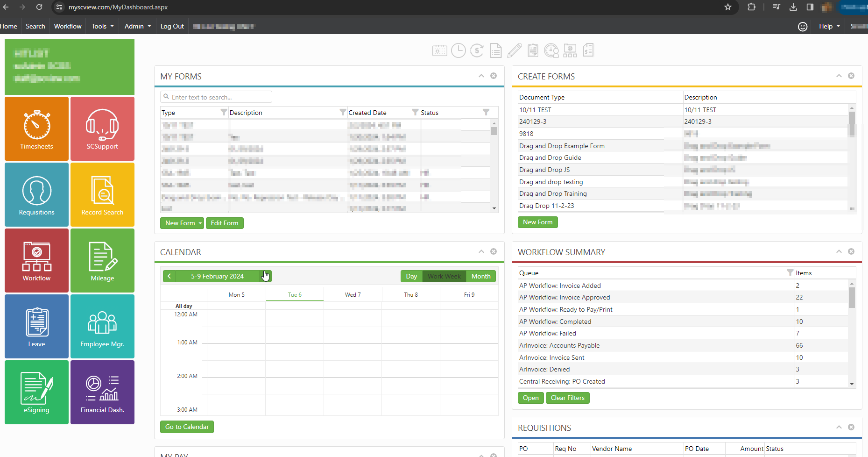Click the smiley face feedback icon

(803, 27)
